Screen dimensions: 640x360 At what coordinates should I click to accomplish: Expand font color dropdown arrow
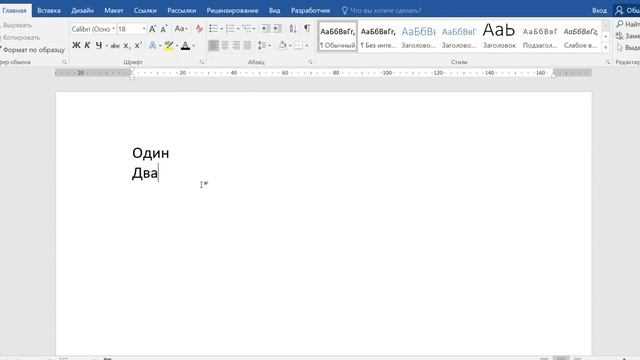(193, 46)
